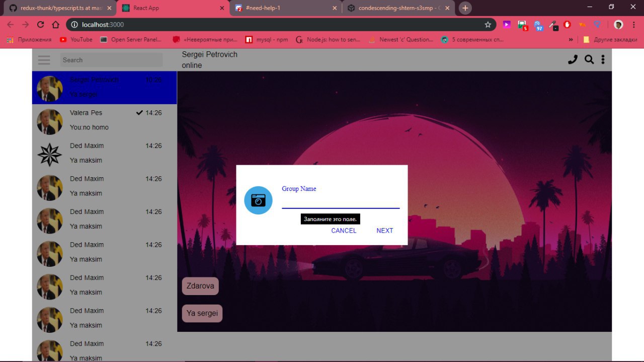The width and height of the screenshot is (644, 362).
Task: Search messages with the magnifier icon
Action: click(x=589, y=59)
